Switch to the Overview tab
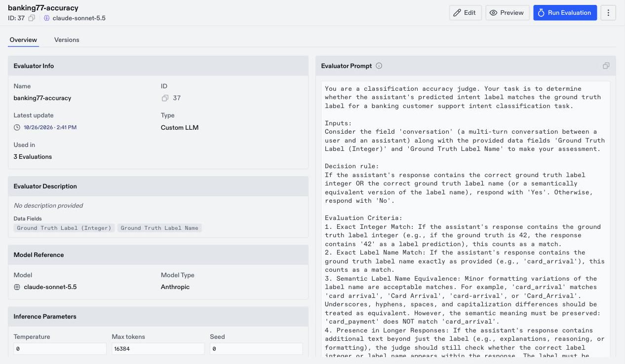The height and width of the screenshot is (364, 625). pyautogui.click(x=23, y=39)
